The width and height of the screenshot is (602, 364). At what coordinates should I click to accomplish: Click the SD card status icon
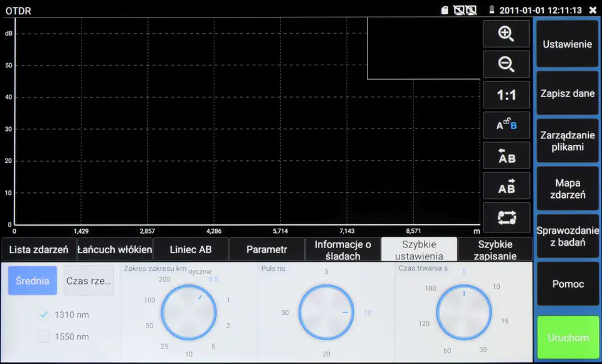pos(445,11)
